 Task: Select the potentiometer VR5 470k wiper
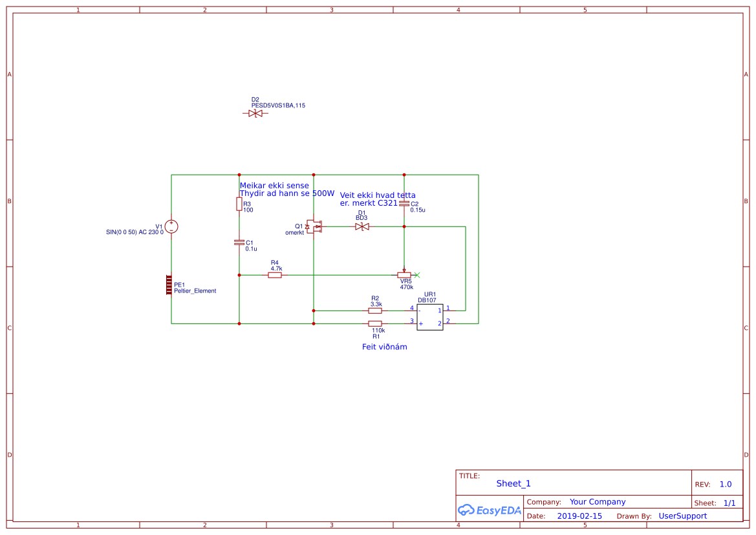pos(405,273)
